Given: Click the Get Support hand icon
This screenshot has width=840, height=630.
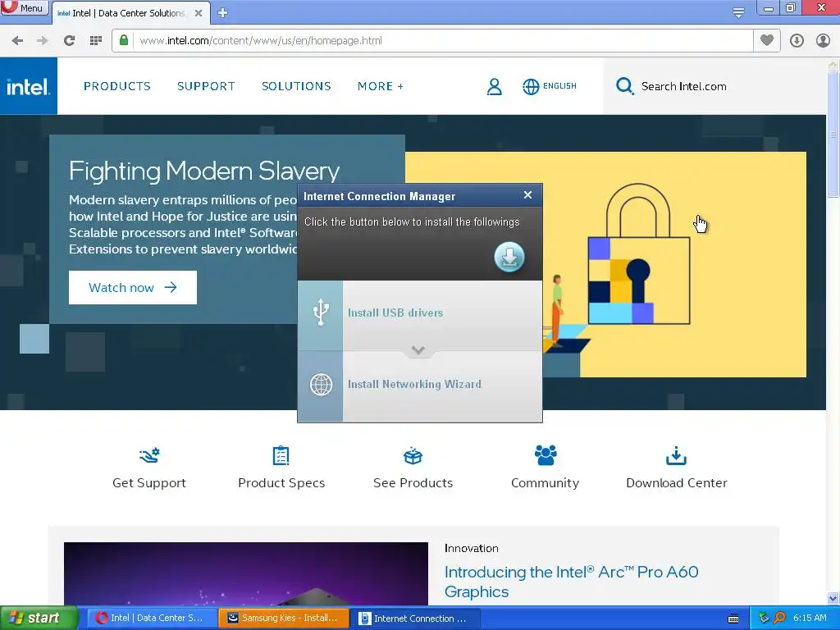Looking at the screenshot, I should point(149,455).
